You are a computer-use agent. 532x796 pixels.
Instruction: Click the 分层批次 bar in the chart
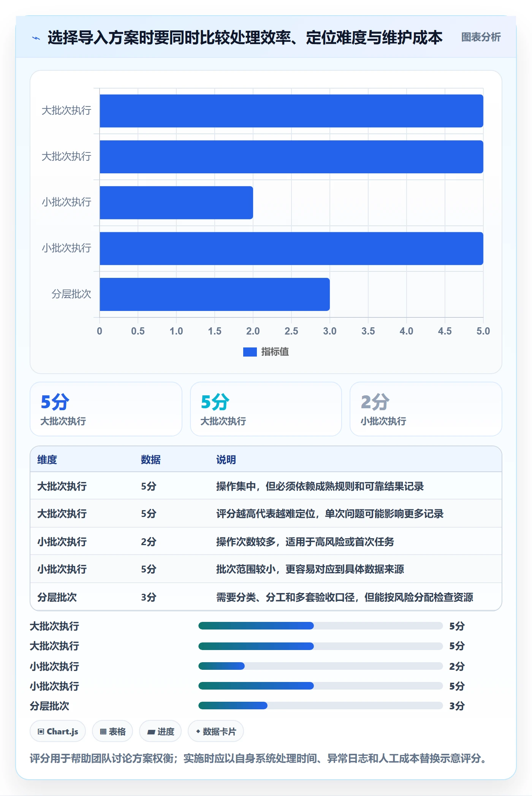215,294
